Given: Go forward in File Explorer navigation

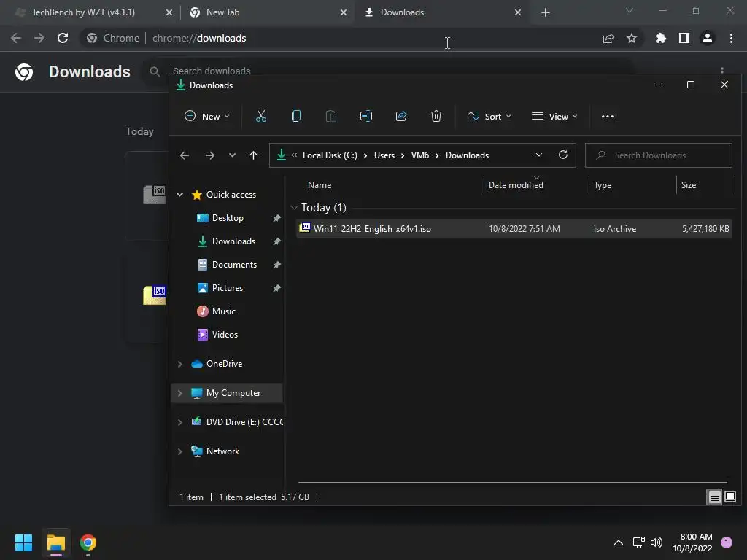Looking at the screenshot, I should [209, 155].
